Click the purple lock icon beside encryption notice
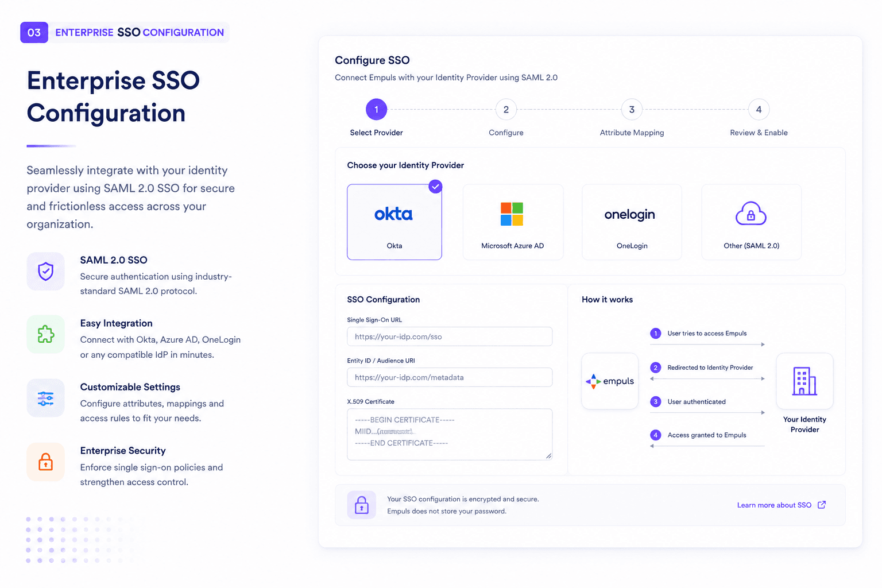882x588 pixels. [362, 505]
